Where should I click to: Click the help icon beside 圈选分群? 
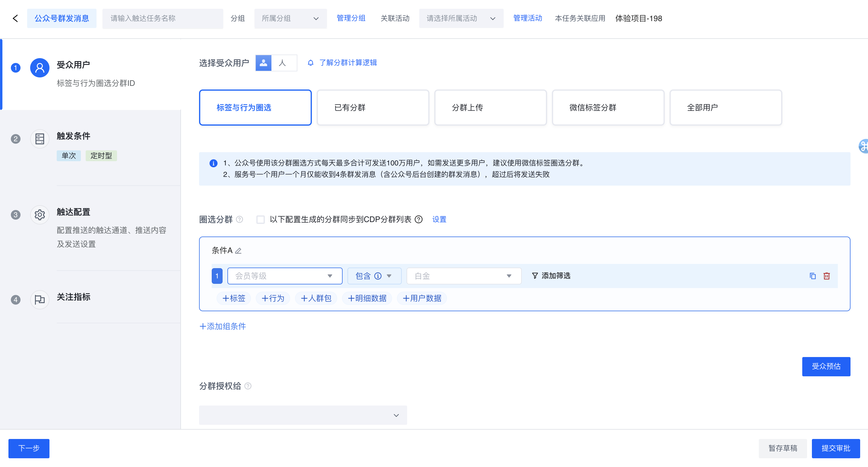[239, 220]
